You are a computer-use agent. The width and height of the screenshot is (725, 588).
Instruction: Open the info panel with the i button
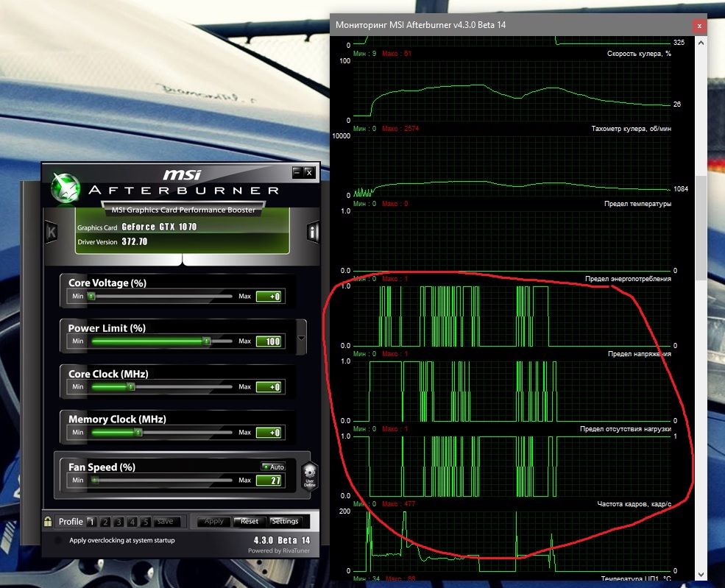[313, 232]
